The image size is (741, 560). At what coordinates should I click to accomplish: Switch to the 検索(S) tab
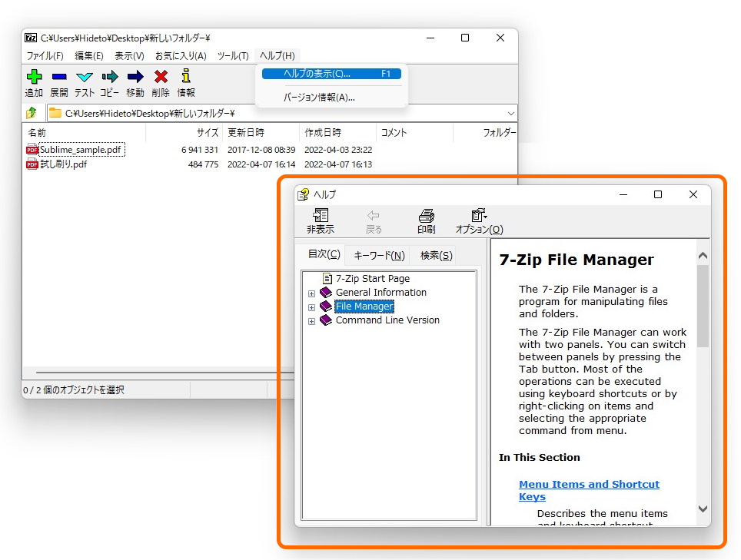436,256
